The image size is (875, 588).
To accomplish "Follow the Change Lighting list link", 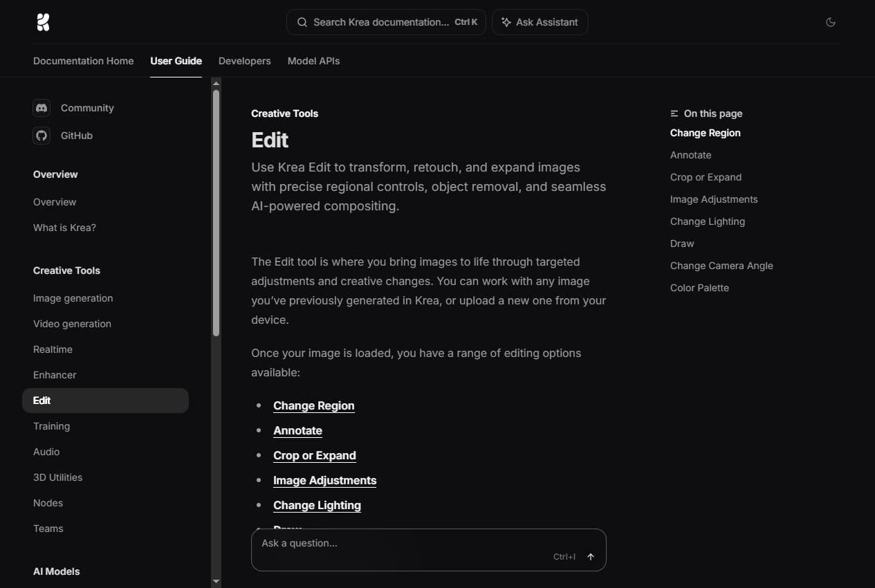I will 317,506.
